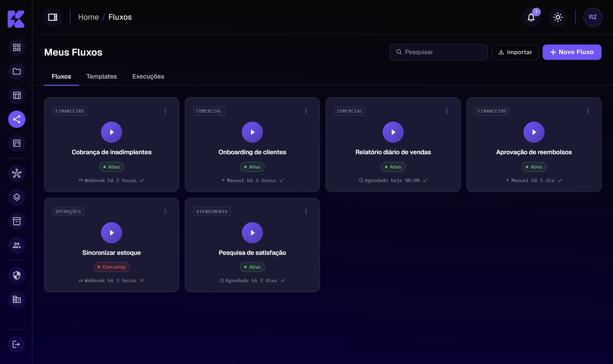Open options menu for Aprovação de reembolsos

coord(587,111)
